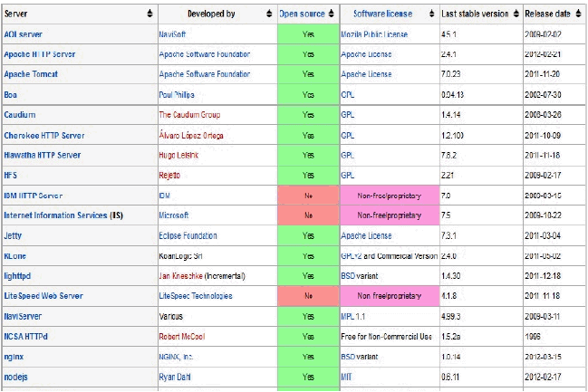Select version 1.4.30 cell
Viewport: 588px width, 392px height.
481,276
